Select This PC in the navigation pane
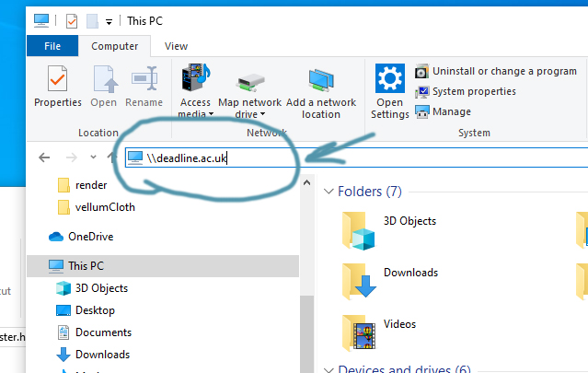 click(163, 266)
